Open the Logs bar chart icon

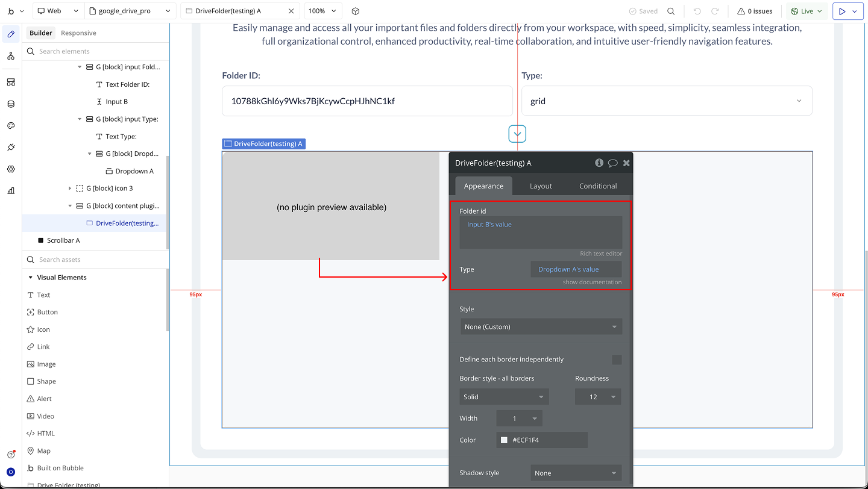[x=11, y=191]
